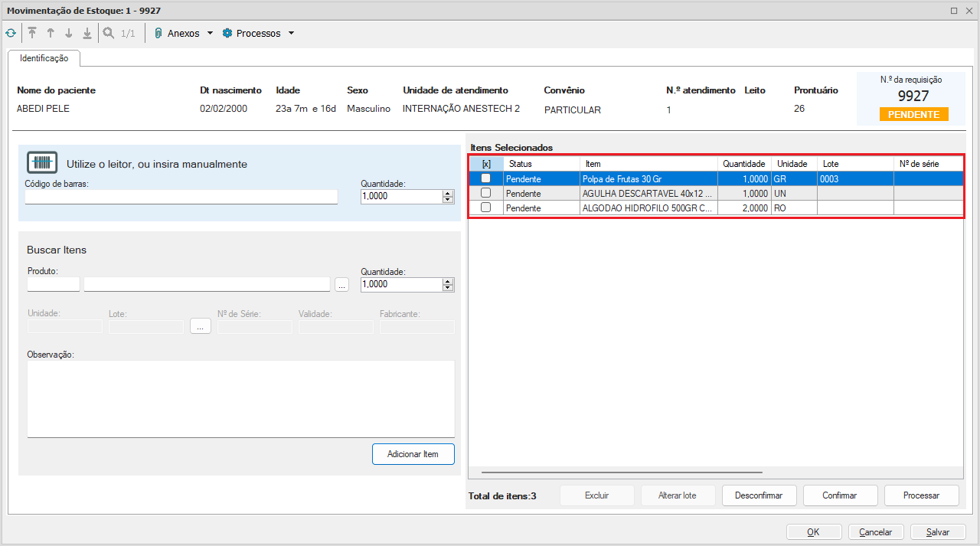Click the Alterar lote button
Image resolution: width=980 pixels, height=546 pixels.
pyautogui.click(x=678, y=495)
